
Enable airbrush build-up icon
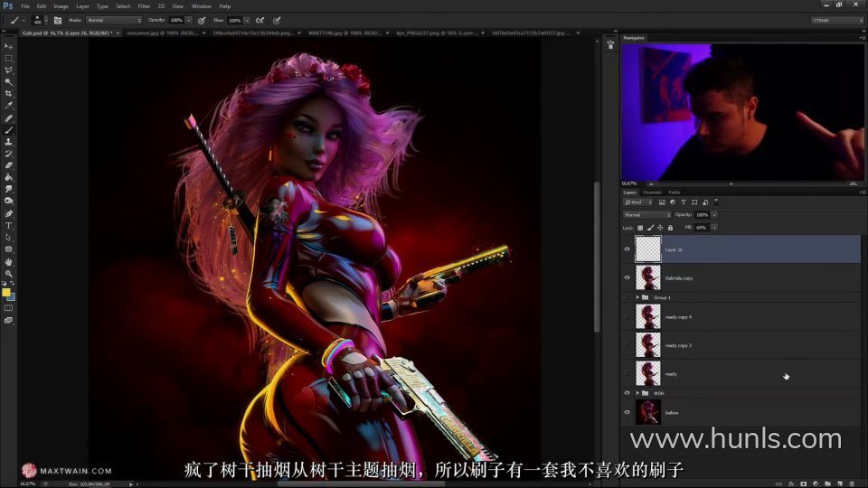click(x=259, y=21)
